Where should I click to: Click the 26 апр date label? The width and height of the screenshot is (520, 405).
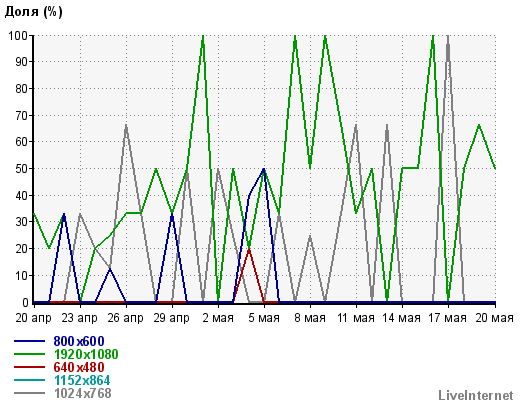pos(125,318)
